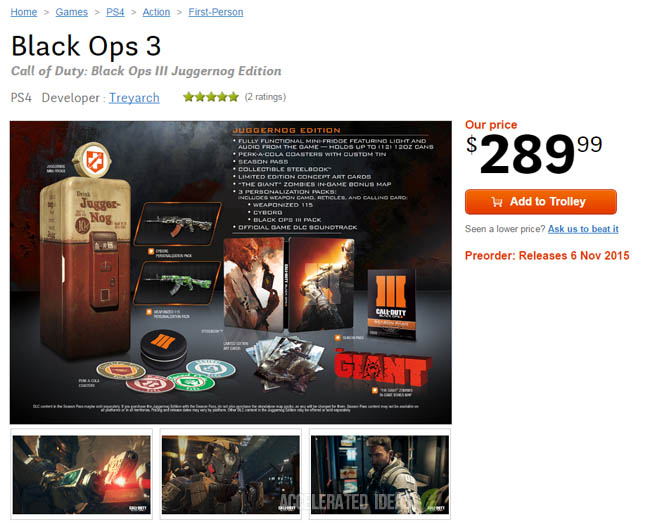650x522 pixels.
Task: Click the Black Ops III season pass card
Action: pos(391,304)
